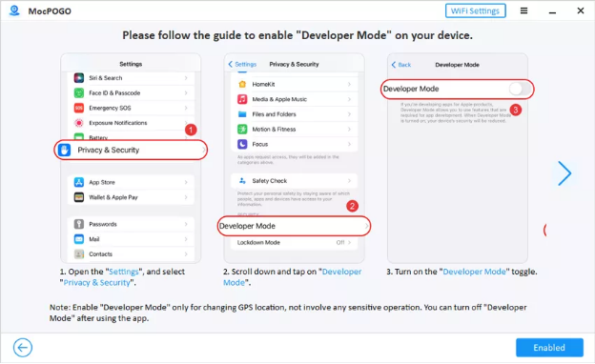
Task: Click the Lockdown Mode row
Action: tap(294, 243)
